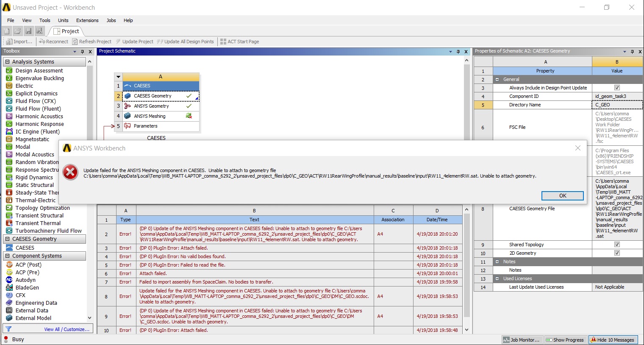
Task: Select the Transient Structural icon
Action: pyautogui.click(x=9, y=216)
